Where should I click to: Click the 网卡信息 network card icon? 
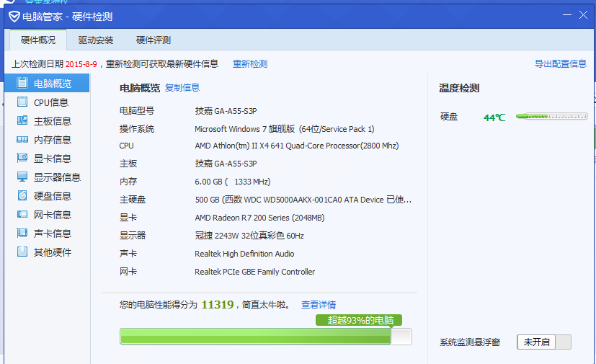(x=22, y=214)
